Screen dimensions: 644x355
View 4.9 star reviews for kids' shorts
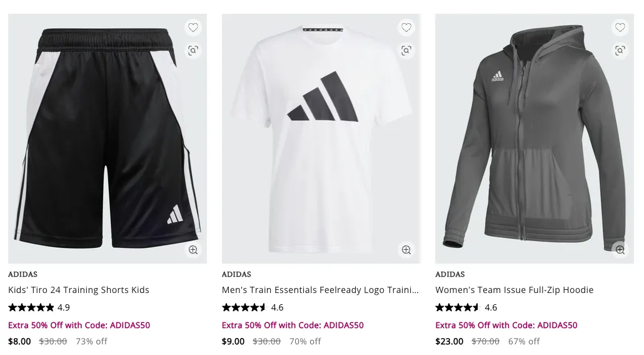[x=39, y=307]
